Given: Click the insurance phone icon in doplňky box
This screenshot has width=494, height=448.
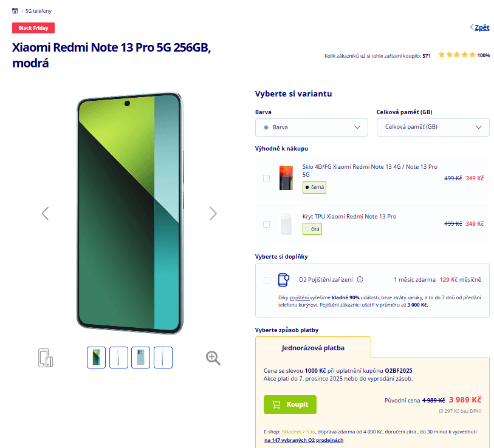Looking at the screenshot, I should 283,280.
